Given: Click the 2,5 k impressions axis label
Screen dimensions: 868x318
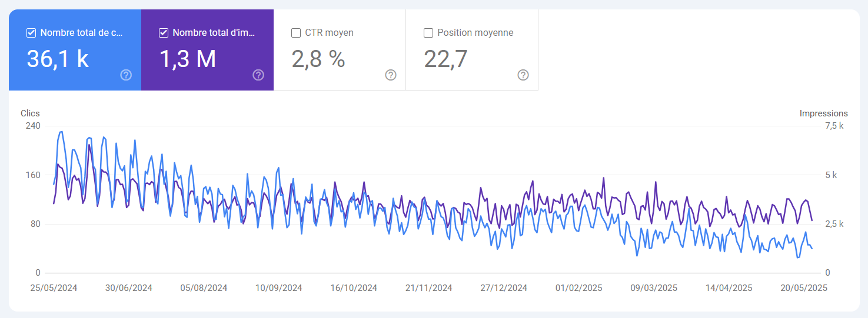Looking at the screenshot, I should [x=834, y=224].
